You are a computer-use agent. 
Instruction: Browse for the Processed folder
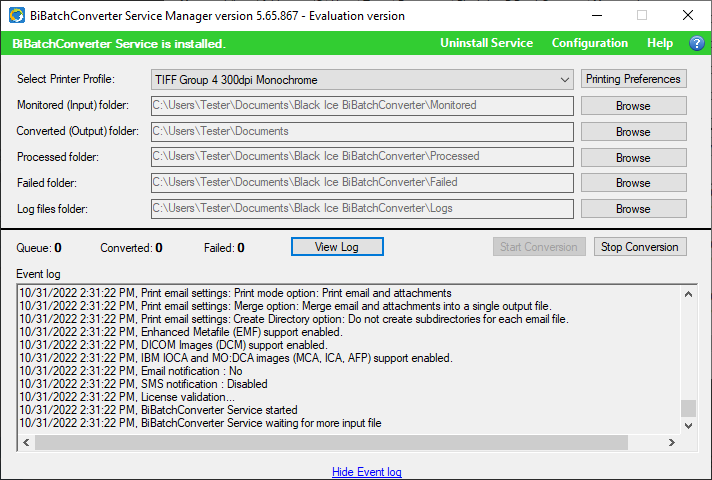pyautogui.click(x=633, y=158)
